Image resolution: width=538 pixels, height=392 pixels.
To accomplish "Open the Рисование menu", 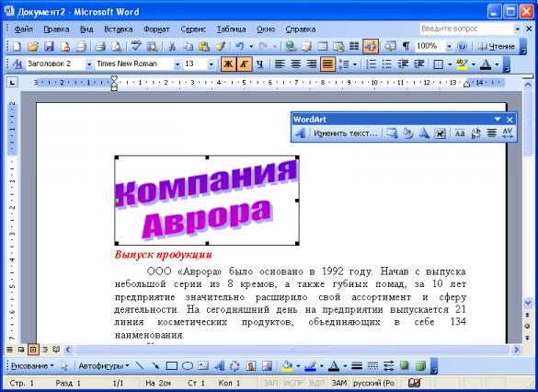I will (x=32, y=366).
